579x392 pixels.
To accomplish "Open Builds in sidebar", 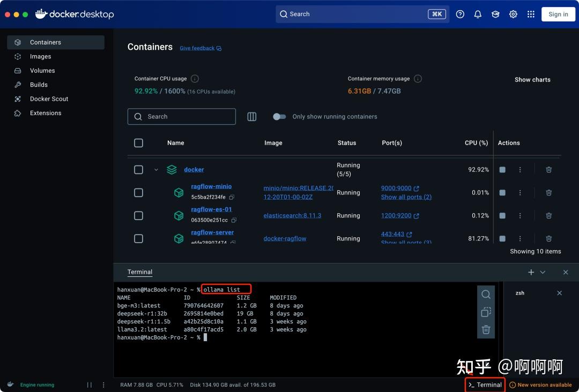I will pos(56,85).
